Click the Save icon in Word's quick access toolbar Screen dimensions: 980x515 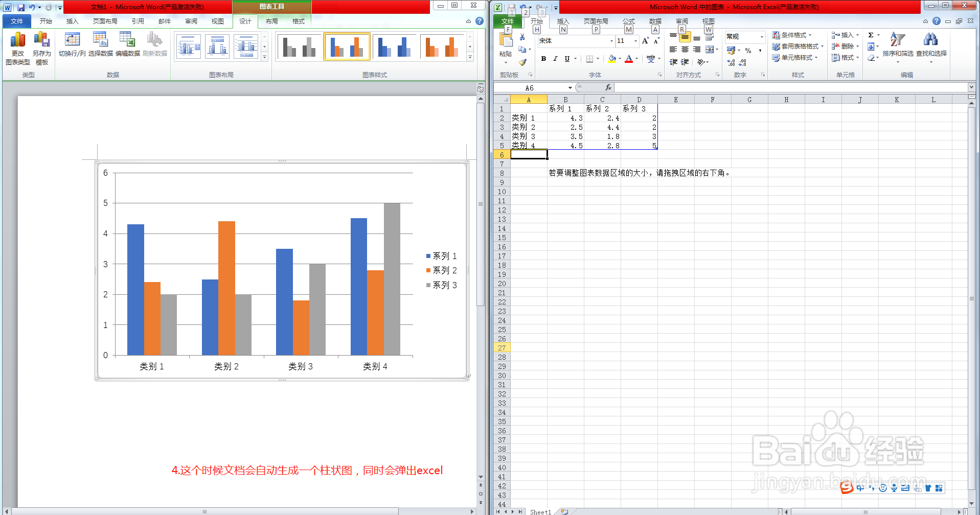coord(21,8)
